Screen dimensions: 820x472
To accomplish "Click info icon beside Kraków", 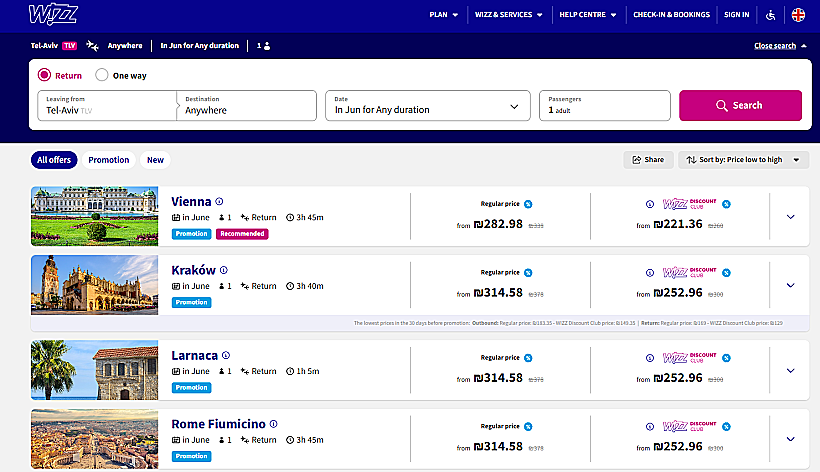I will (x=224, y=270).
